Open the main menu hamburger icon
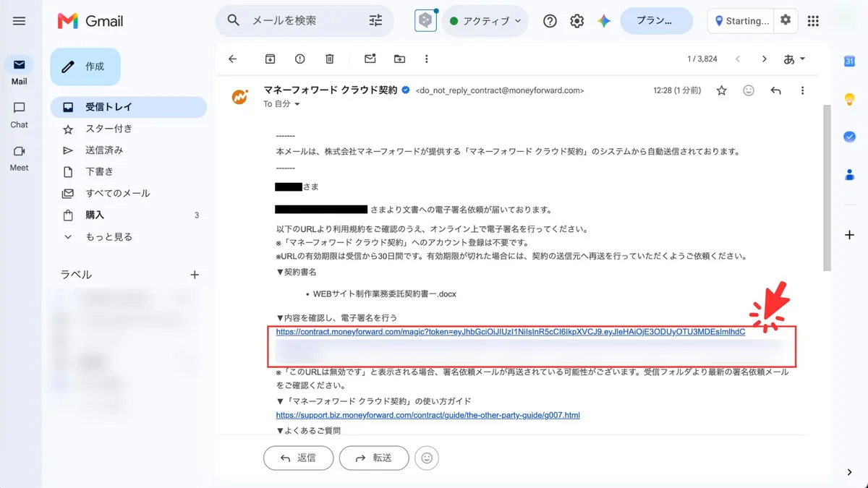This screenshot has width=868, height=488. [20, 21]
